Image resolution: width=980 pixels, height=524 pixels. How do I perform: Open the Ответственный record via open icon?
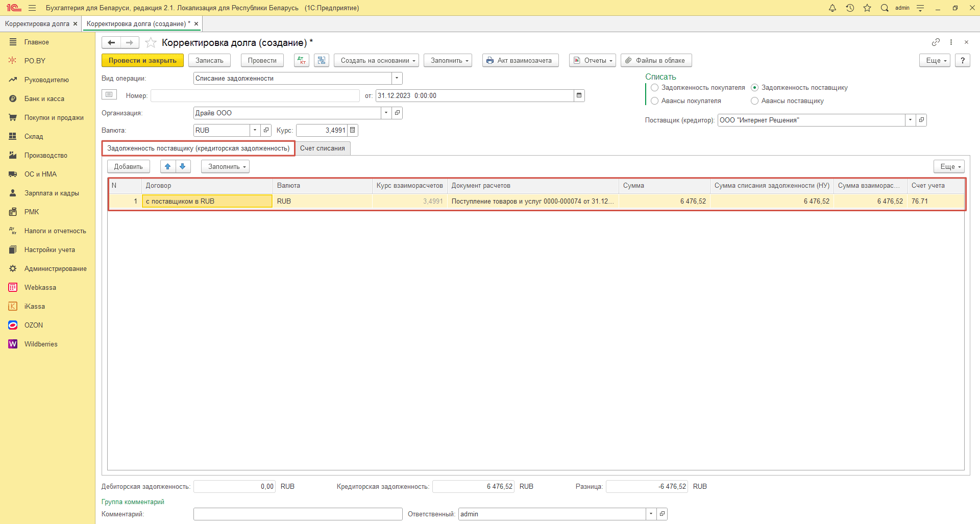(x=662, y=514)
